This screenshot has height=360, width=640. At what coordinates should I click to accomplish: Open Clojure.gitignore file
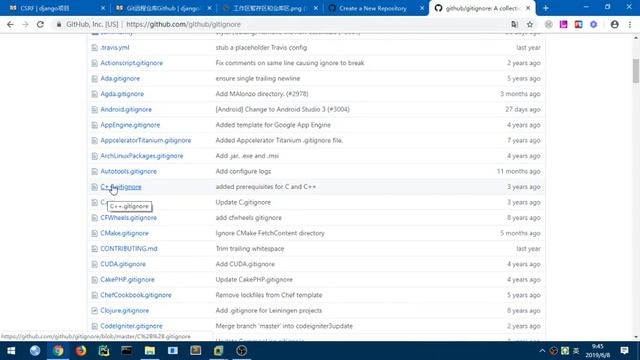click(124, 311)
